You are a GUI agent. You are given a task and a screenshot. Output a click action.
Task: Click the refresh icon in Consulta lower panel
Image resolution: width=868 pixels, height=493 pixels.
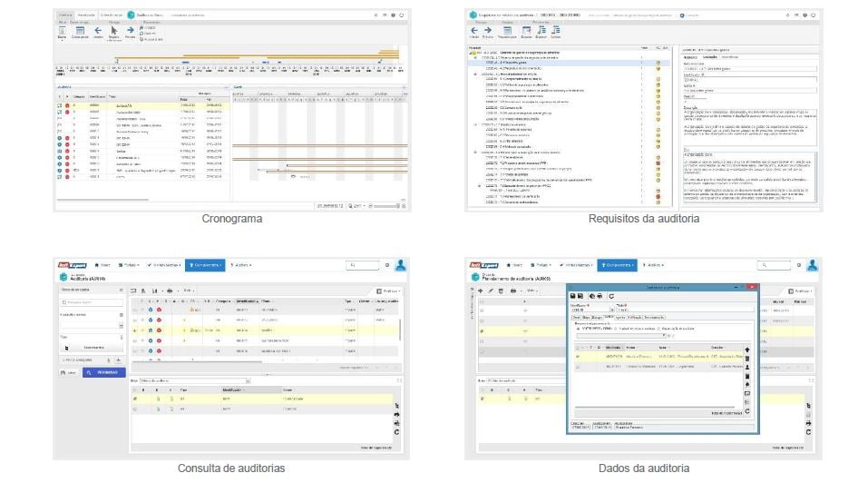pyautogui.click(x=396, y=432)
